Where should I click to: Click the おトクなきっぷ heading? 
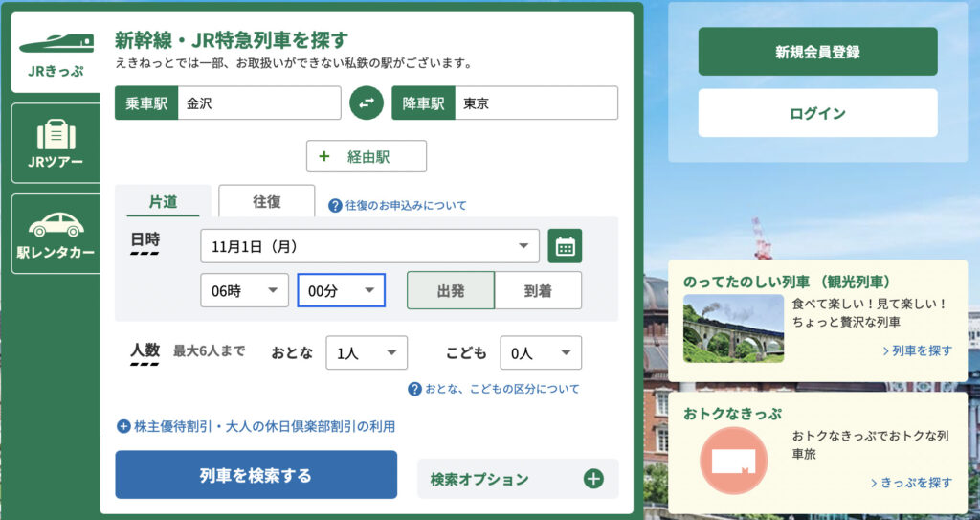click(x=732, y=414)
